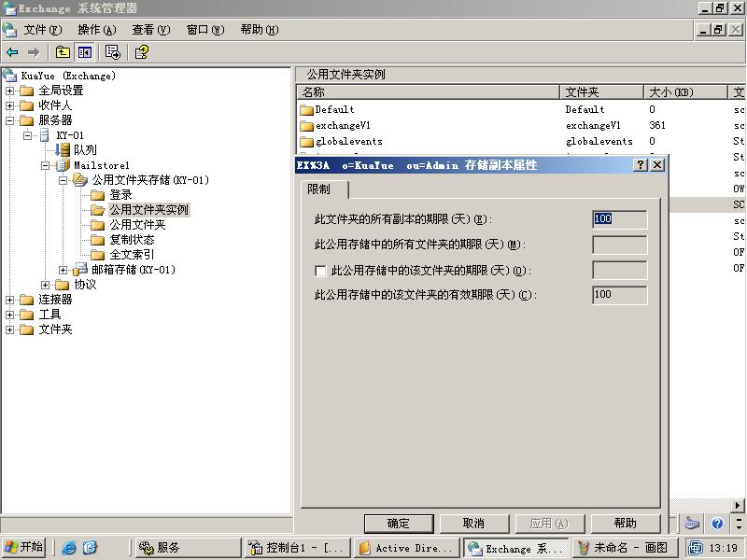Click the blue help icon near tray

[x=717, y=524]
